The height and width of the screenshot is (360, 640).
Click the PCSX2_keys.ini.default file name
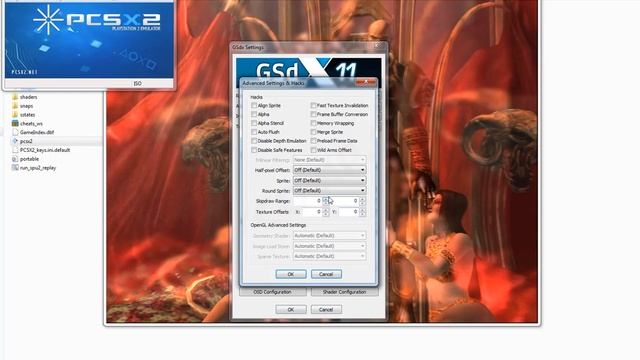(45, 150)
